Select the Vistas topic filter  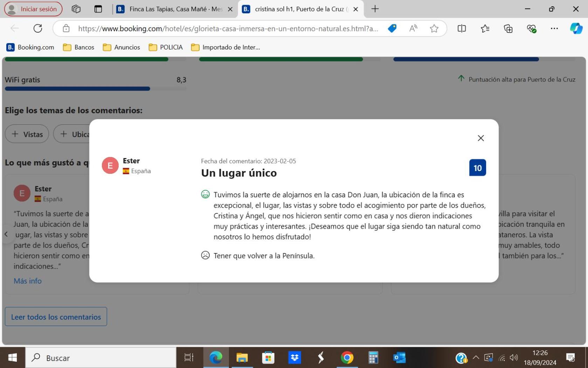tap(27, 134)
